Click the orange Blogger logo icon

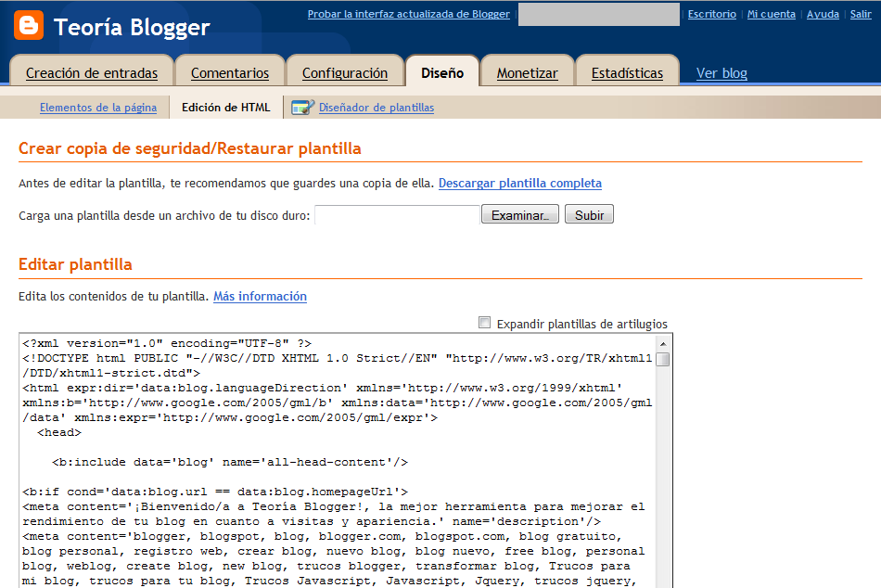point(29,26)
